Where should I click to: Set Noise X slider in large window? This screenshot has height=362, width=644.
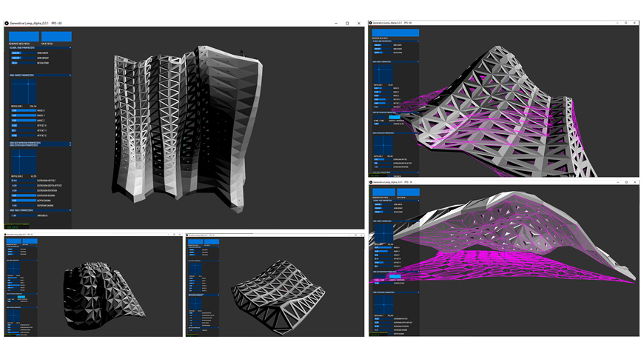pyautogui.click(x=24, y=110)
